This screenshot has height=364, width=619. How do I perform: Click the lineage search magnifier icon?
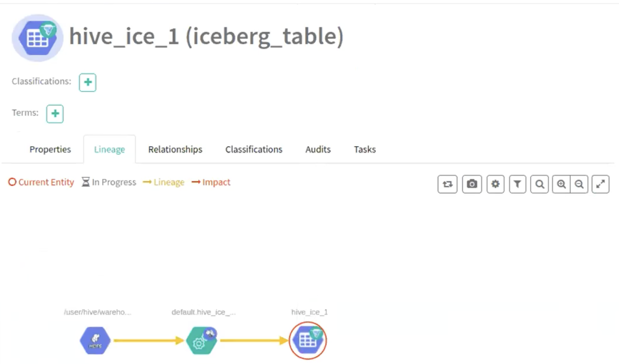tap(539, 184)
